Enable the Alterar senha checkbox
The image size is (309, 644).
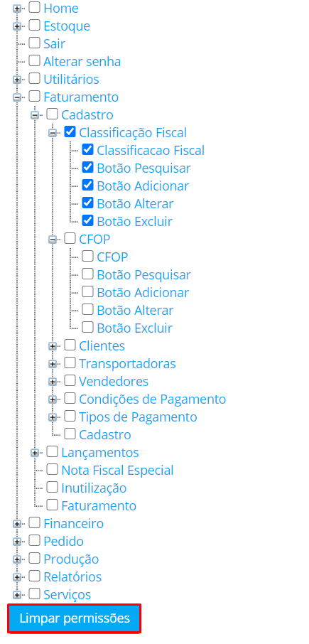[35, 60]
